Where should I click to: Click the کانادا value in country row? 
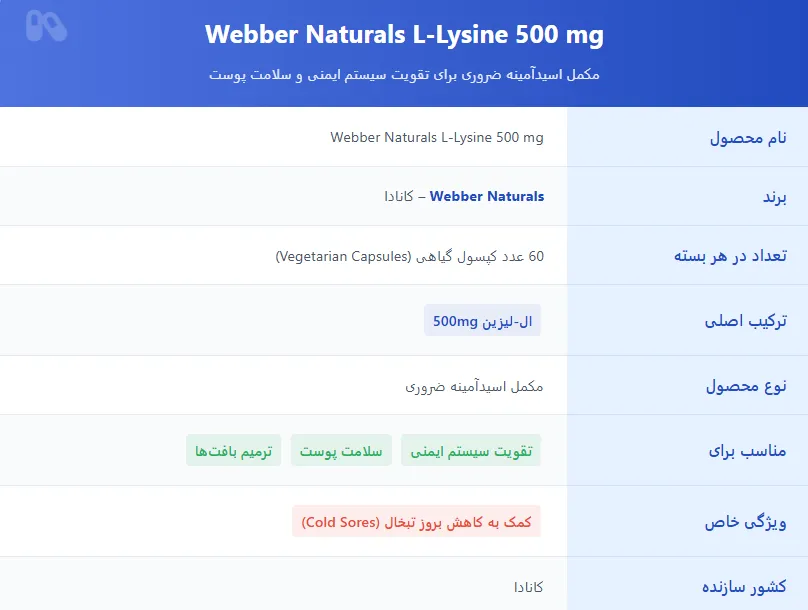tap(528, 587)
